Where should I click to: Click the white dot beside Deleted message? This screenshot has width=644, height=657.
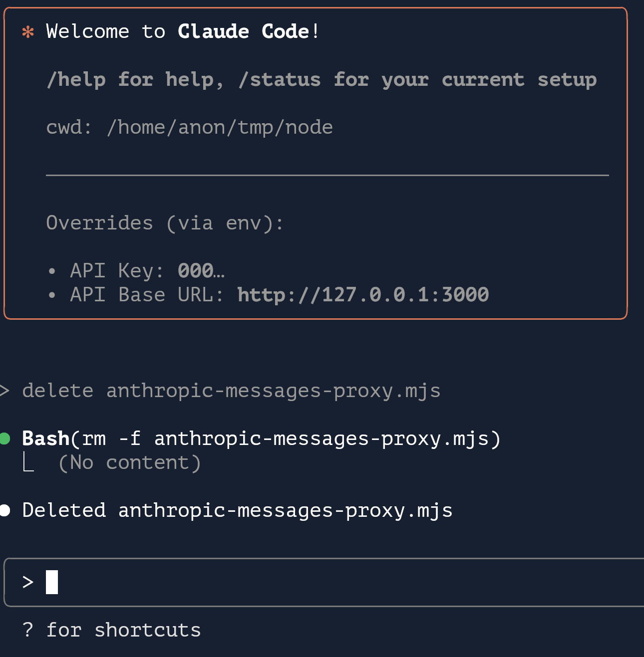[x=4, y=510]
